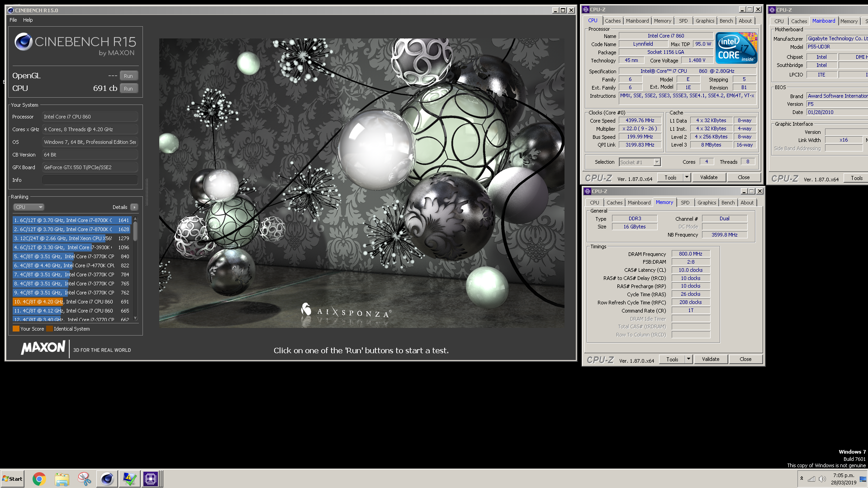Open the Help menu in Cinebench
This screenshot has height=488, width=868.
click(x=28, y=20)
